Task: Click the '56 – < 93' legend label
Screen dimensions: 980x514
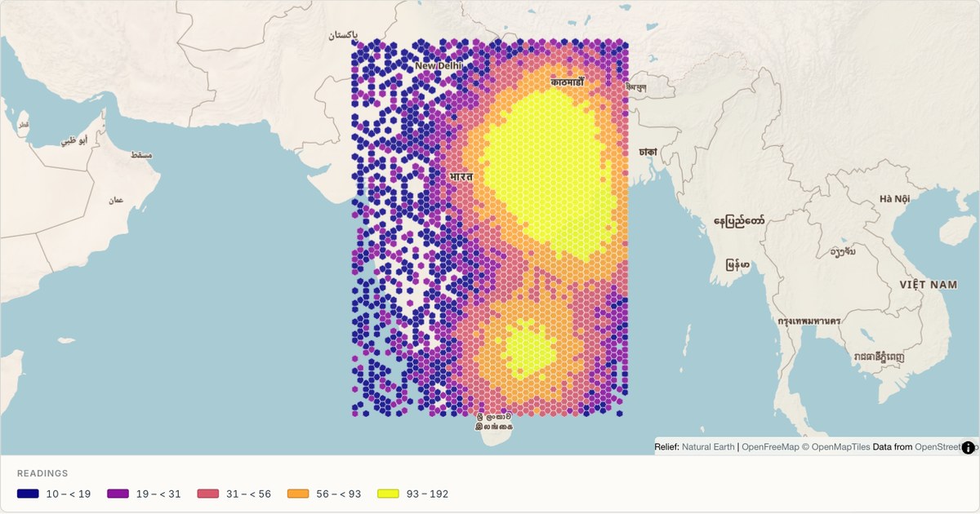Action: tap(339, 494)
